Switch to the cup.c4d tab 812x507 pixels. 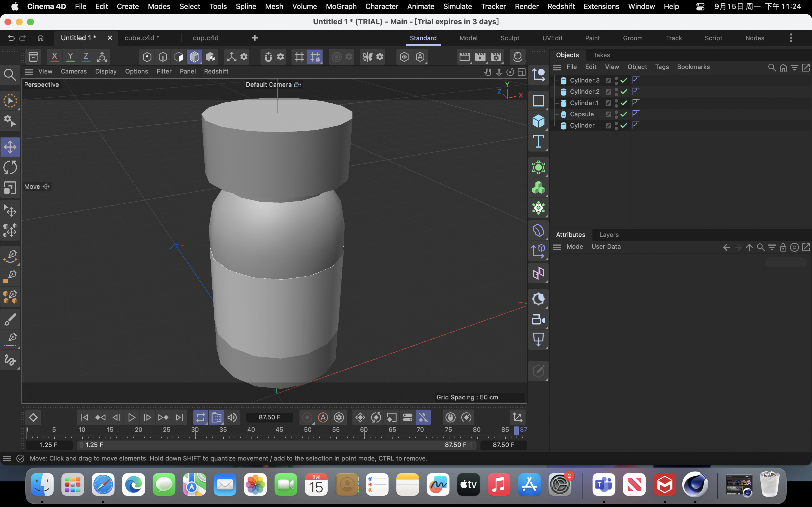tap(205, 37)
